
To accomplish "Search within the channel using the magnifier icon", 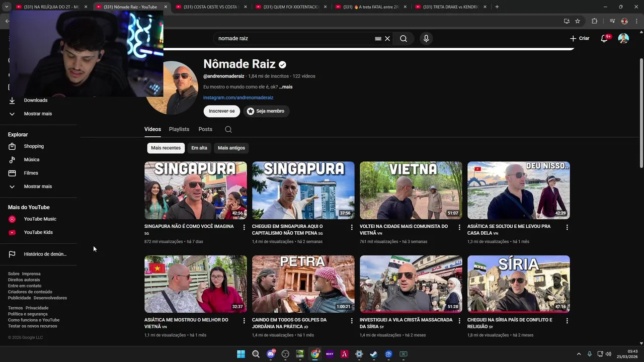I will (228, 129).
